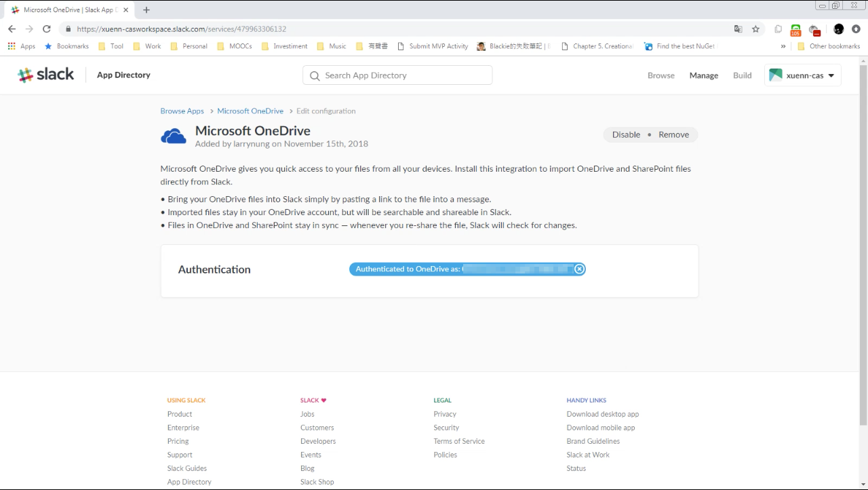Open Submit MVP Activity bookmark
This screenshot has width=868, height=490.
[x=433, y=46]
